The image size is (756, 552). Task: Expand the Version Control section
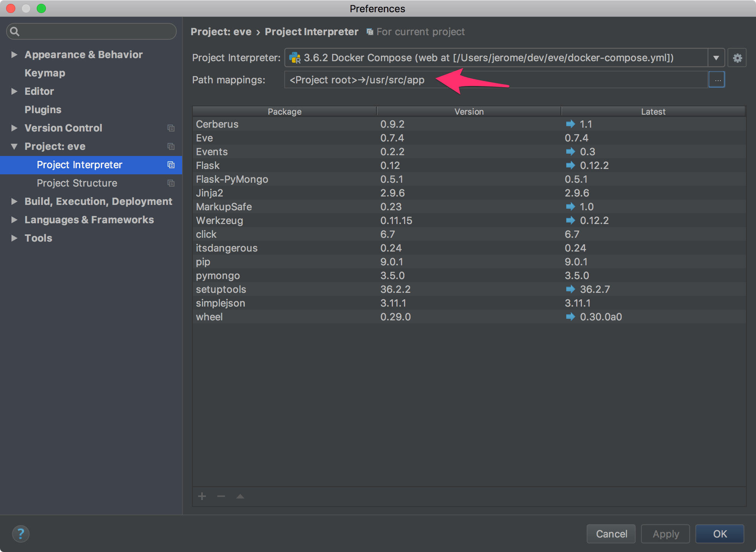pos(14,128)
